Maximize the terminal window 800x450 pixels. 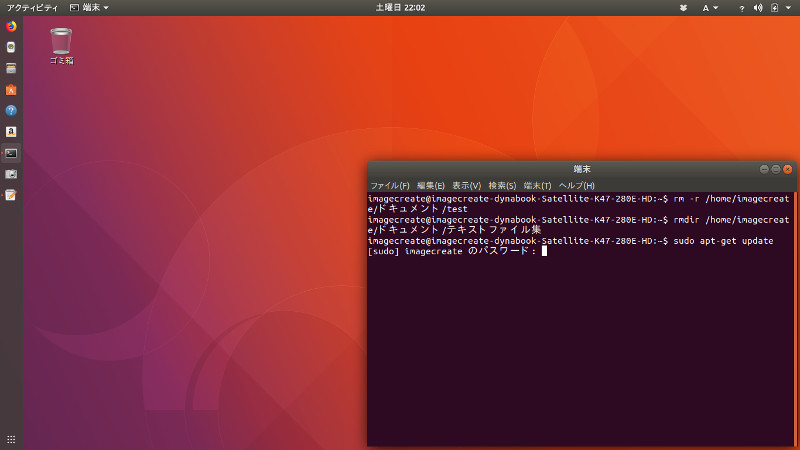point(776,169)
